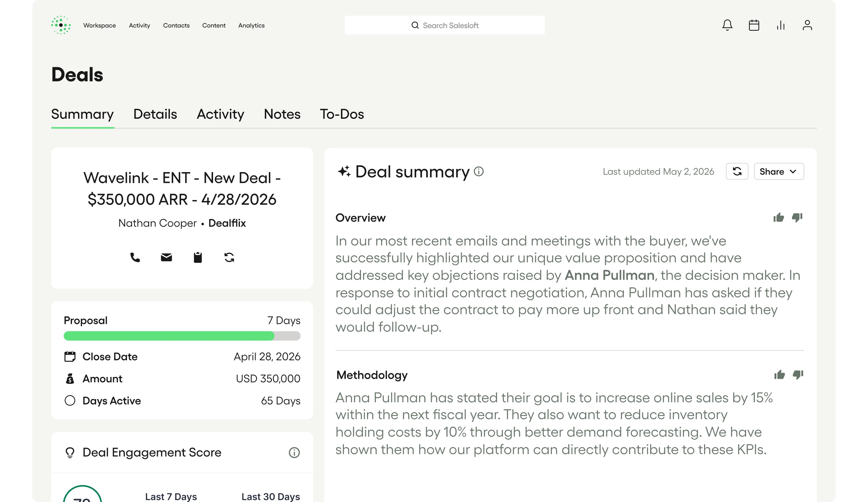
Task: Open the user profile icon
Action: pos(807,25)
